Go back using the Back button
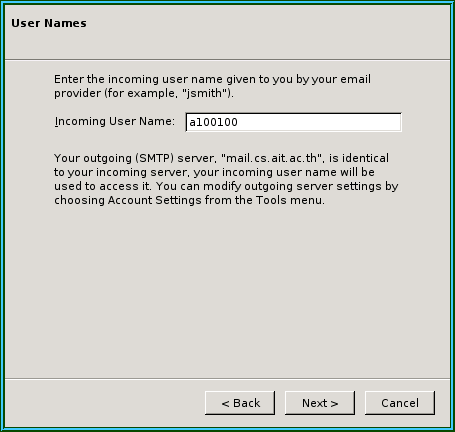The width and height of the screenshot is (455, 432). click(240, 403)
